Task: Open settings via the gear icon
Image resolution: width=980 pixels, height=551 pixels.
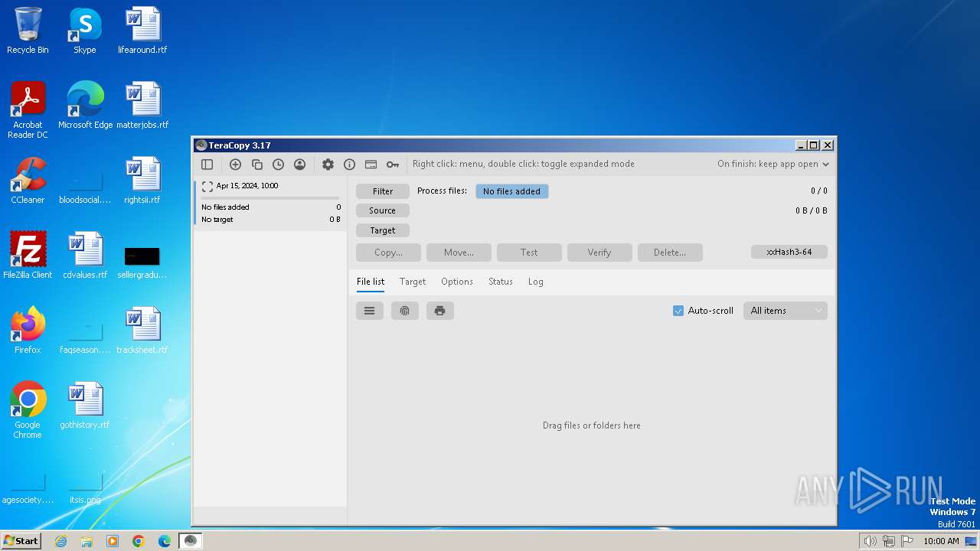Action: tap(328, 165)
